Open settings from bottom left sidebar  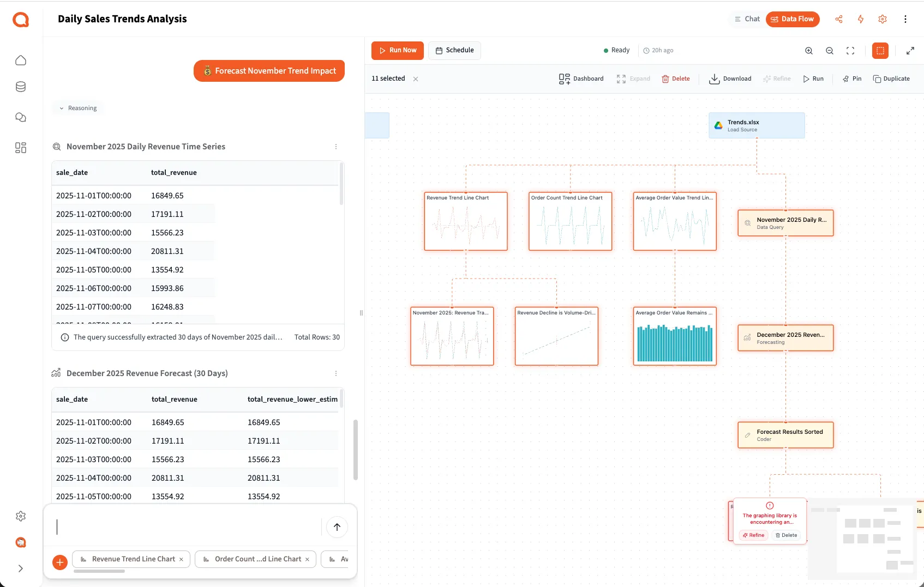(x=21, y=516)
